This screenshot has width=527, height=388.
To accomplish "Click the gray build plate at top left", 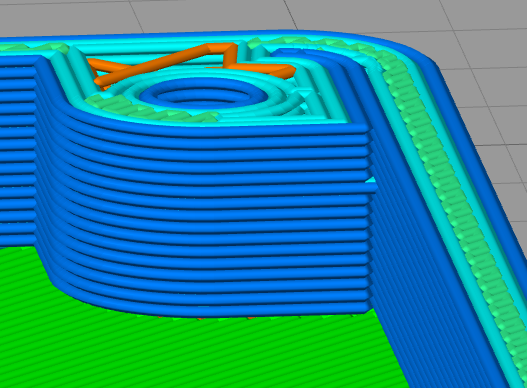I will point(67,17).
